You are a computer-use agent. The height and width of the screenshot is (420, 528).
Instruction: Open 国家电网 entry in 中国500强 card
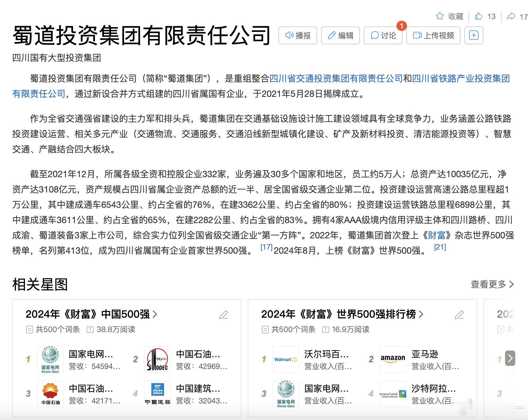pyautogui.click(x=91, y=354)
